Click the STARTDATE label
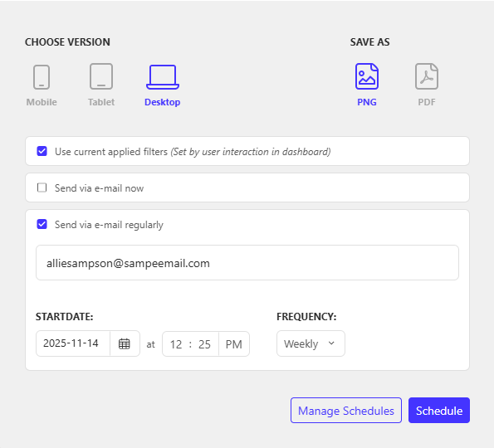 pyautogui.click(x=64, y=316)
